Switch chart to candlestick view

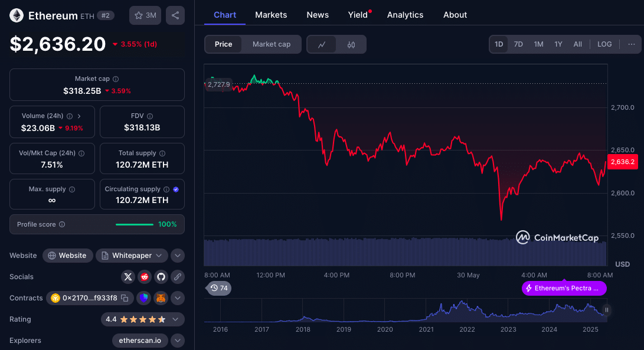tap(351, 44)
